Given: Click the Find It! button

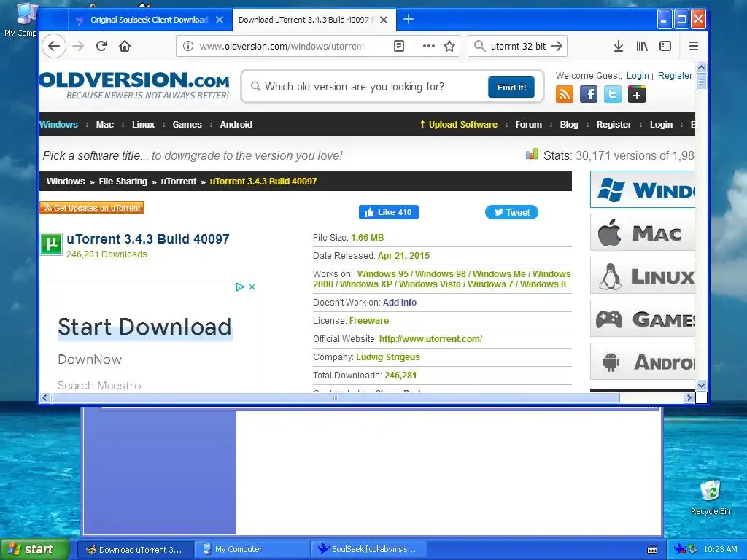Looking at the screenshot, I should coord(511,87).
